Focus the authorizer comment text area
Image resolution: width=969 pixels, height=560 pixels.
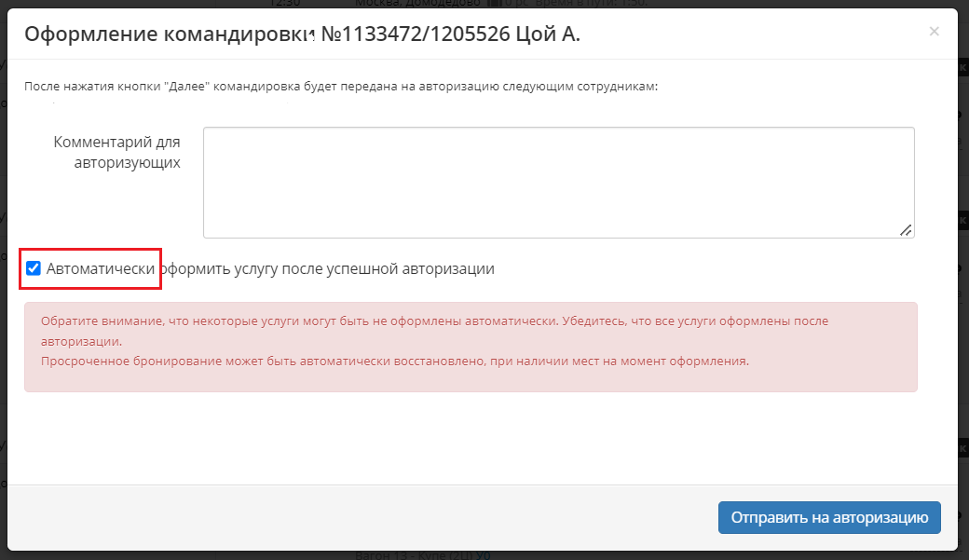coord(557,182)
